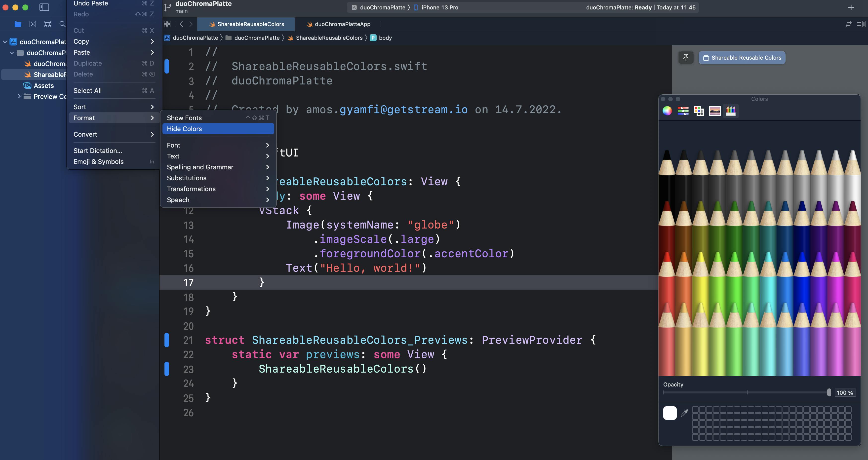
Task: Click the color sliders icon
Action: (683, 111)
